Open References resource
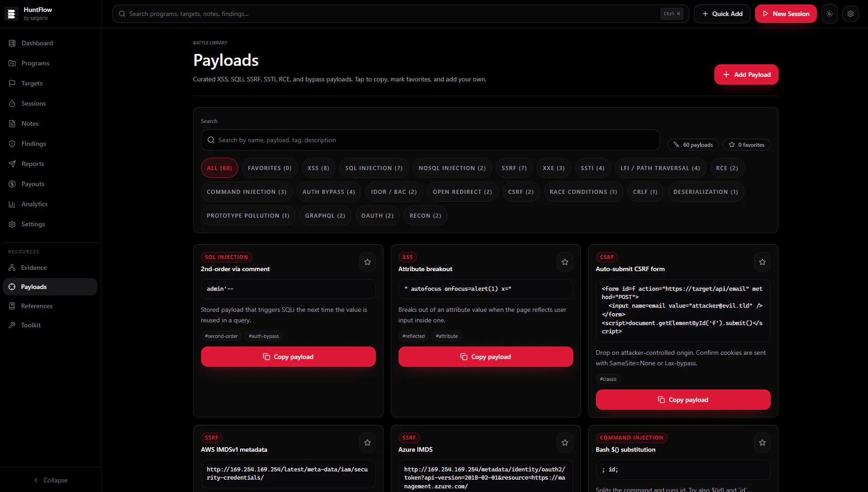This screenshot has width=868, height=492. click(50, 306)
